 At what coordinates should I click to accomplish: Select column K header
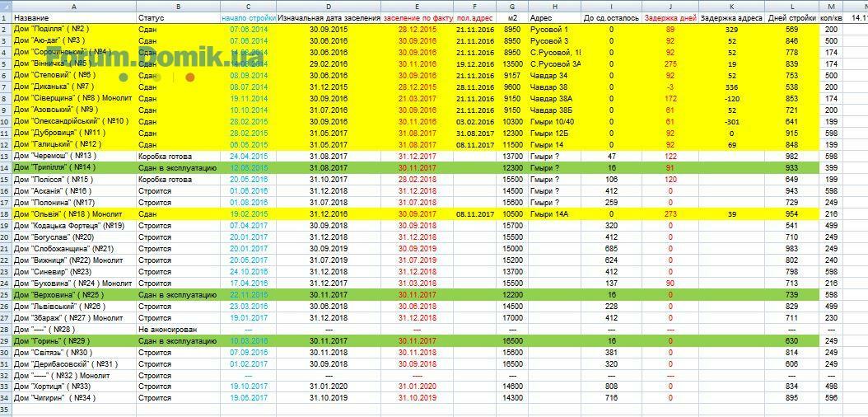pyautogui.click(x=732, y=6)
